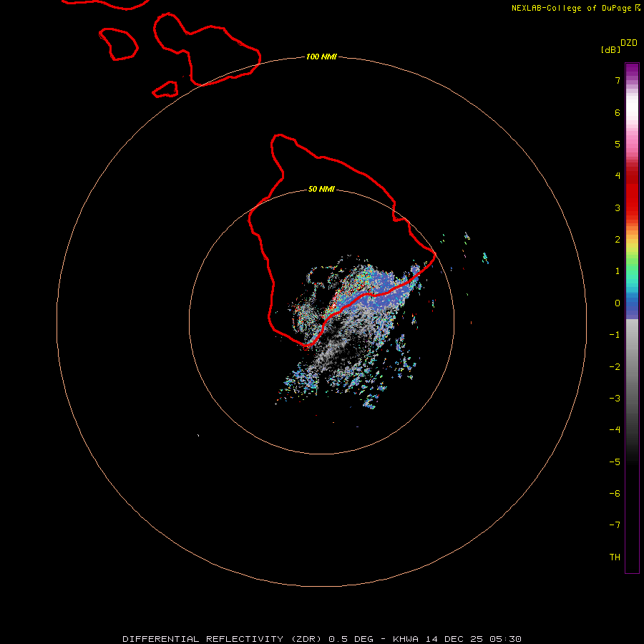The height and width of the screenshot is (644, 644).
Task: Click the blue section of the color bar
Action: tap(632, 306)
